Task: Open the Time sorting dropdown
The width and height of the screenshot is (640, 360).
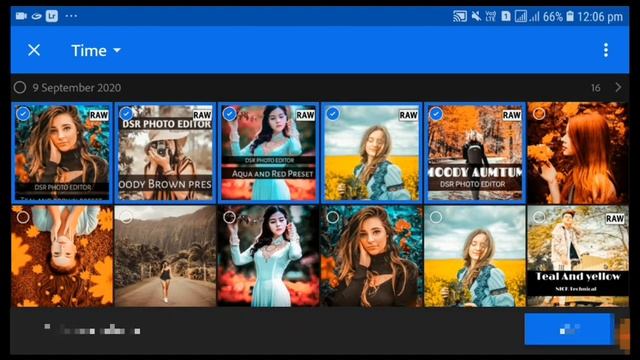Action: (96, 51)
